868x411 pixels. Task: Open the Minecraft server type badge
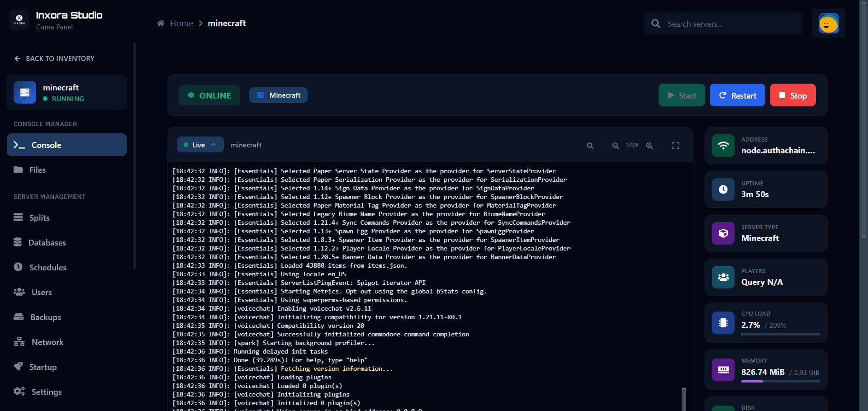pos(278,95)
